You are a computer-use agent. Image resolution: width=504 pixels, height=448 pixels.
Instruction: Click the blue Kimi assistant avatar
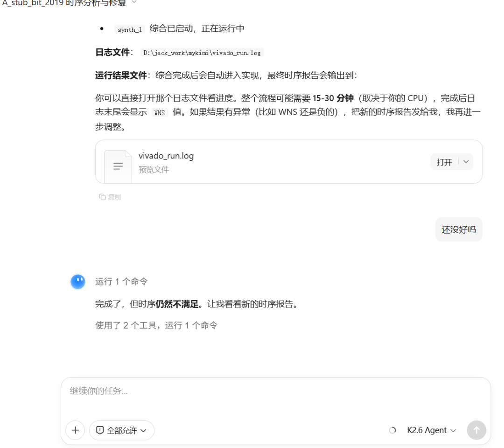coord(78,282)
